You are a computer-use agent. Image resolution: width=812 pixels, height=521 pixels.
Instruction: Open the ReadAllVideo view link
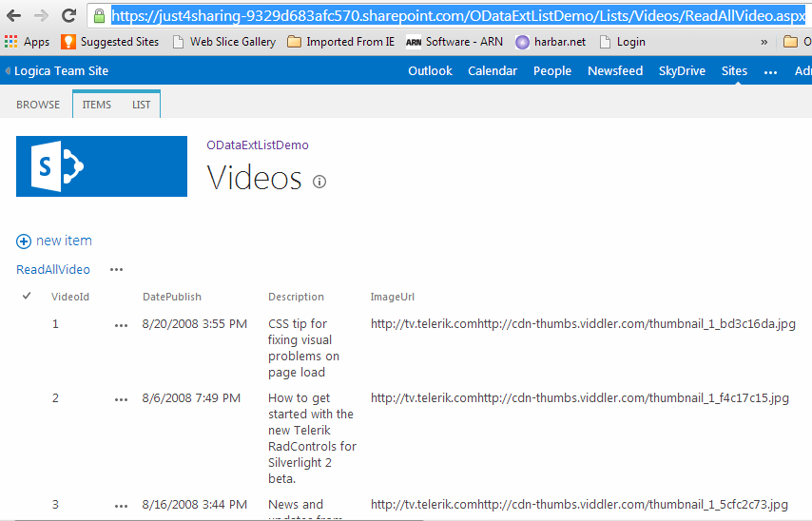(x=53, y=270)
